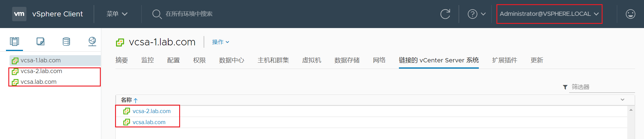Open the vcsa.lab.com link in the table
The image size is (644, 139).
click(149, 122)
